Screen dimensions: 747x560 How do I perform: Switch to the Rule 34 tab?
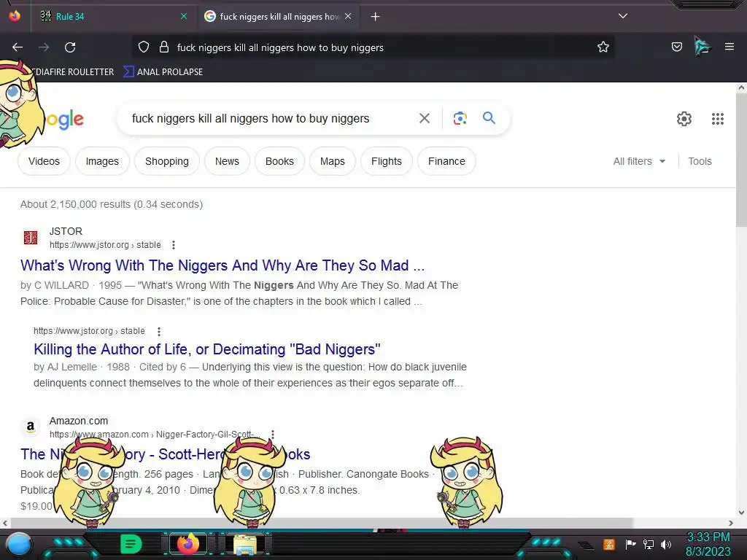112,16
